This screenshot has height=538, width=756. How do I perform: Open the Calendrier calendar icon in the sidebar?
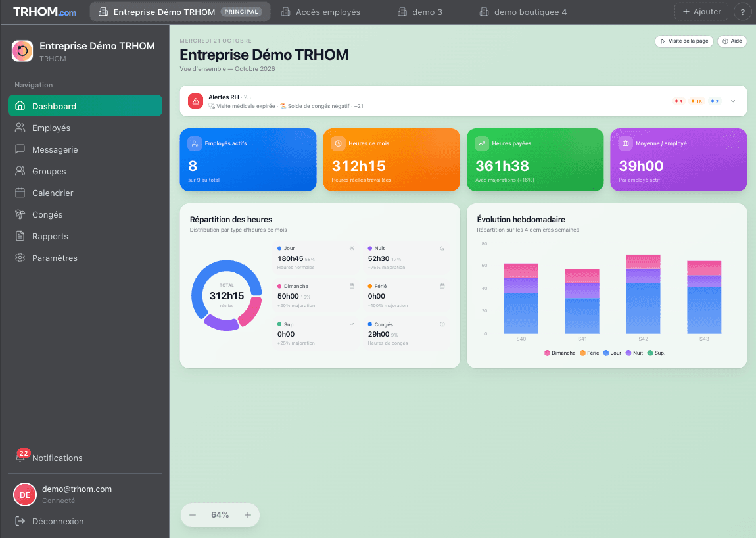pyautogui.click(x=20, y=193)
